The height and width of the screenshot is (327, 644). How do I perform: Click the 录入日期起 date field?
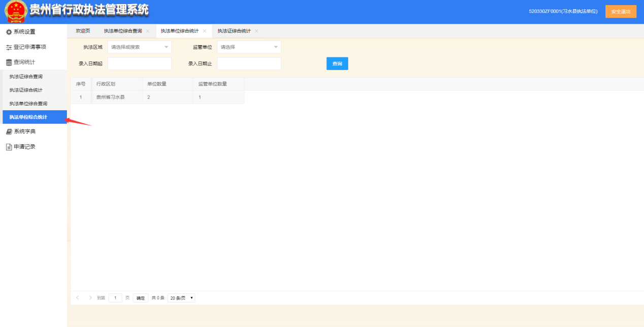coord(140,63)
